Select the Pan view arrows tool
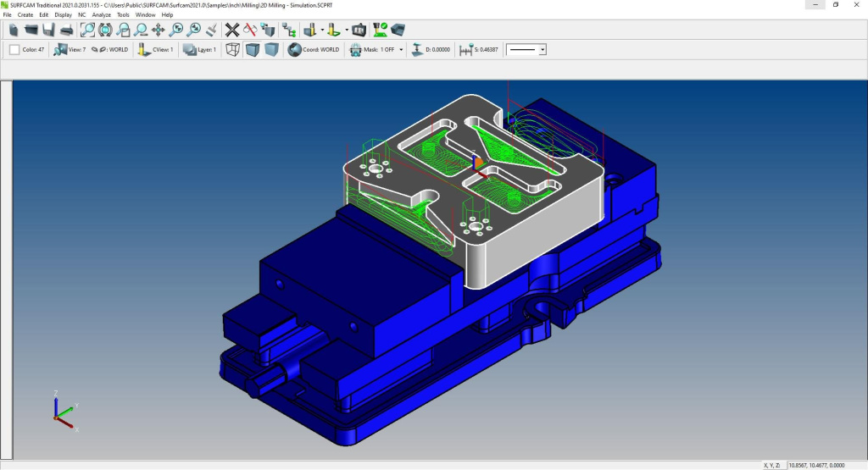The height and width of the screenshot is (470, 868). [159, 30]
